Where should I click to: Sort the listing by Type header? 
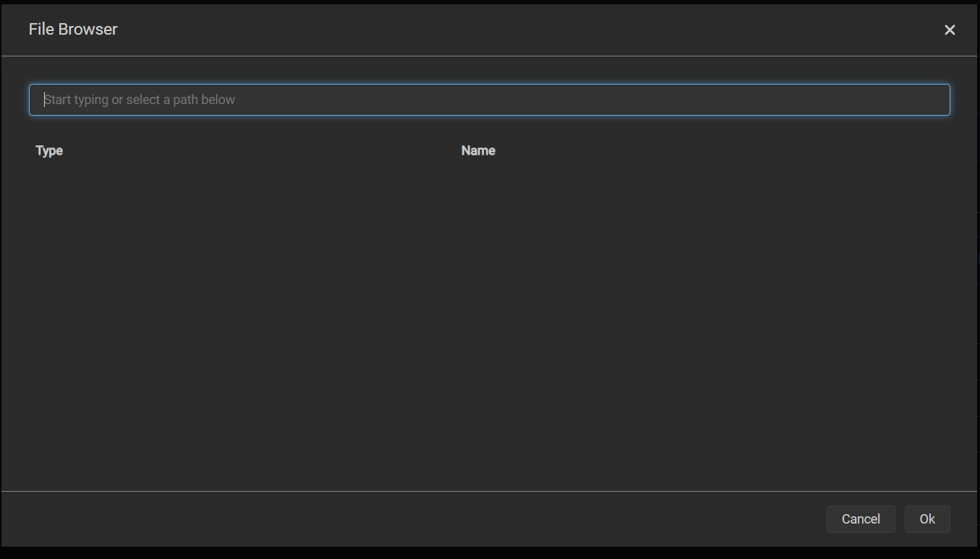click(x=49, y=150)
